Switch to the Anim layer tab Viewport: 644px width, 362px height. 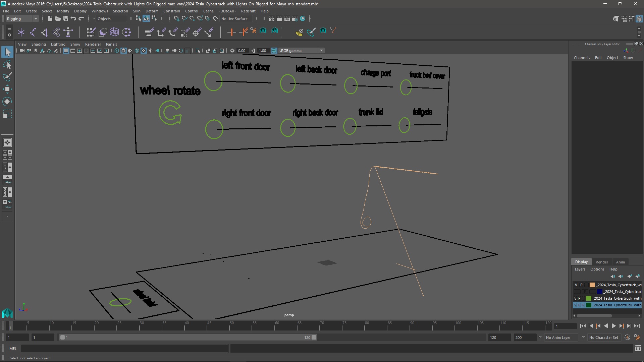pyautogui.click(x=620, y=262)
